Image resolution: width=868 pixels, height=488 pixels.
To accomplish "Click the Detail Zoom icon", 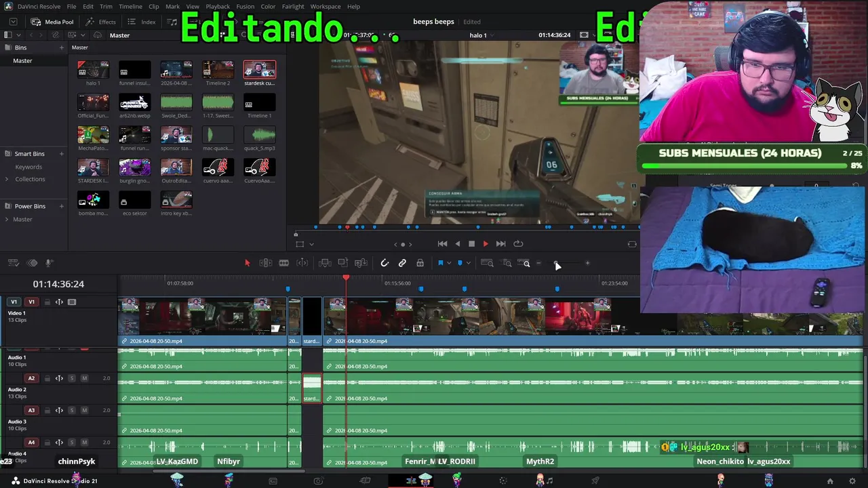I will click(x=507, y=263).
